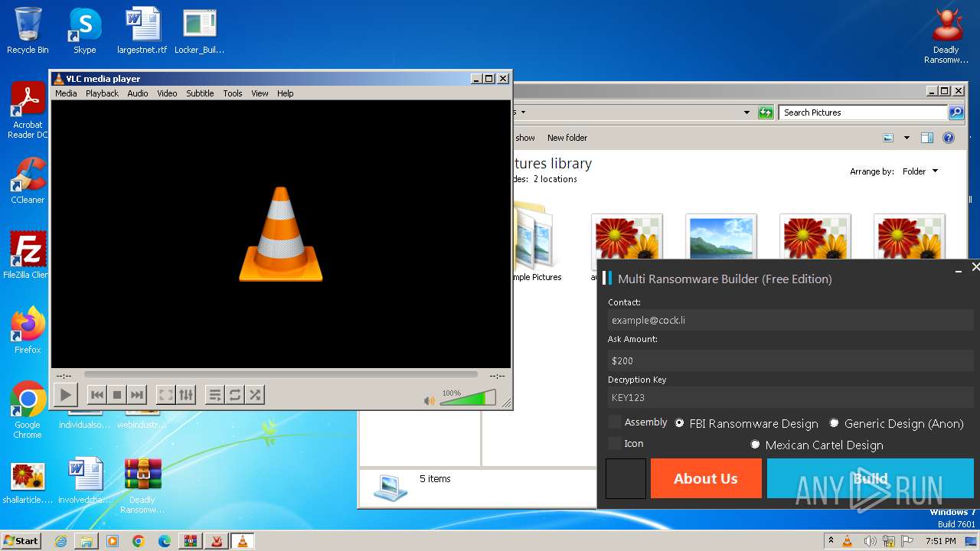This screenshot has height=551, width=980.
Task: Toggle VLC random shuffle
Action: click(x=255, y=395)
